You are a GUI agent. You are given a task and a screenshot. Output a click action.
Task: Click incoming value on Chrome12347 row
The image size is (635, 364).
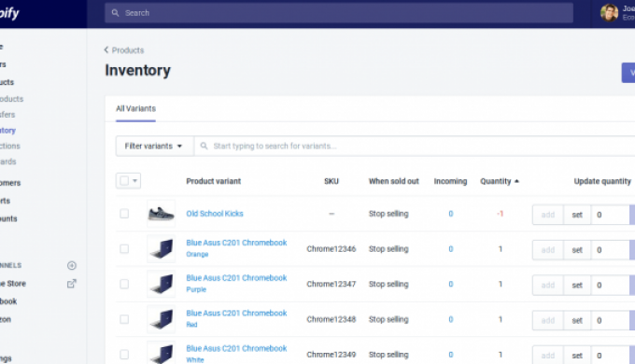click(x=451, y=284)
